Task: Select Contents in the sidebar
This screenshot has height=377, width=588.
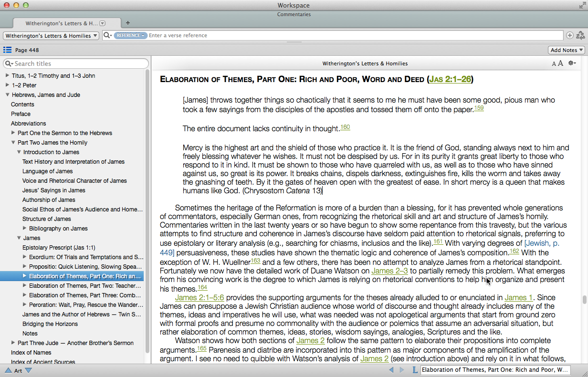Action: [23, 105]
